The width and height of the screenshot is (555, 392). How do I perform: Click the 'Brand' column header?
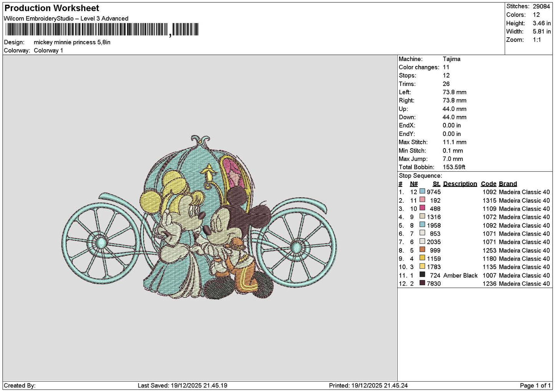click(x=508, y=184)
